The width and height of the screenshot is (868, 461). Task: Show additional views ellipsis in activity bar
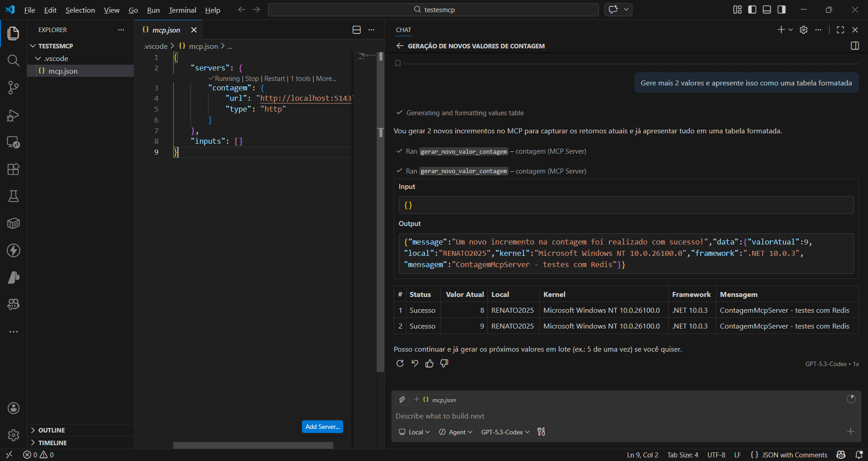point(14,332)
